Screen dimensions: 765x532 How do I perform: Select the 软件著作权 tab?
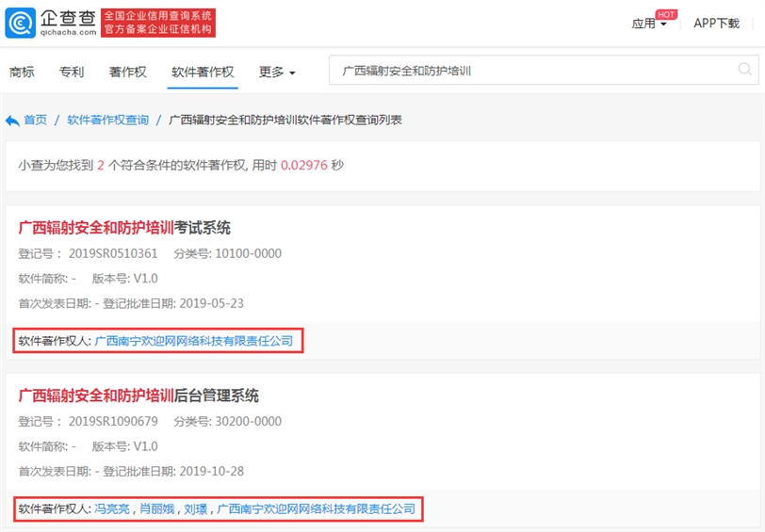click(203, 73)
